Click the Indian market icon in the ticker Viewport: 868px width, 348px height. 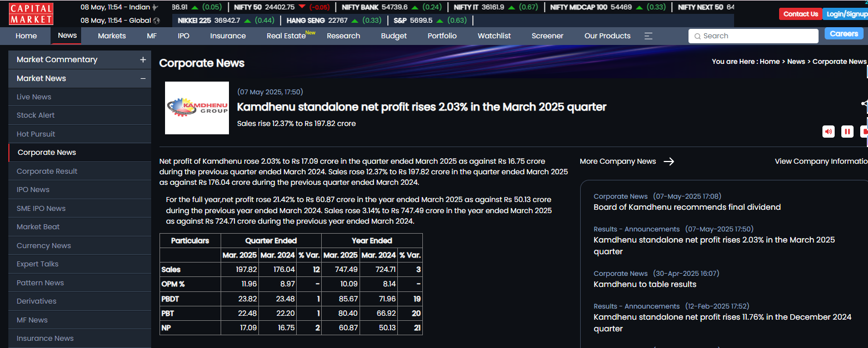pos(155,7)
